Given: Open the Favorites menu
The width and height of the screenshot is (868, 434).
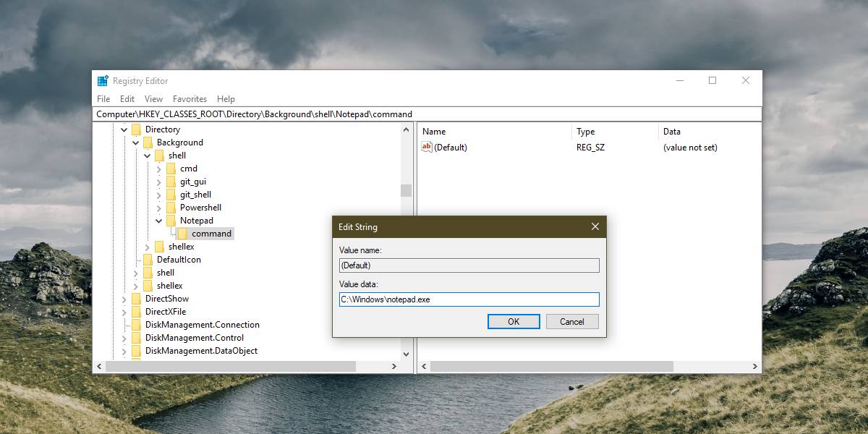Looking at the screenshot, I should [x=190, y=99].
